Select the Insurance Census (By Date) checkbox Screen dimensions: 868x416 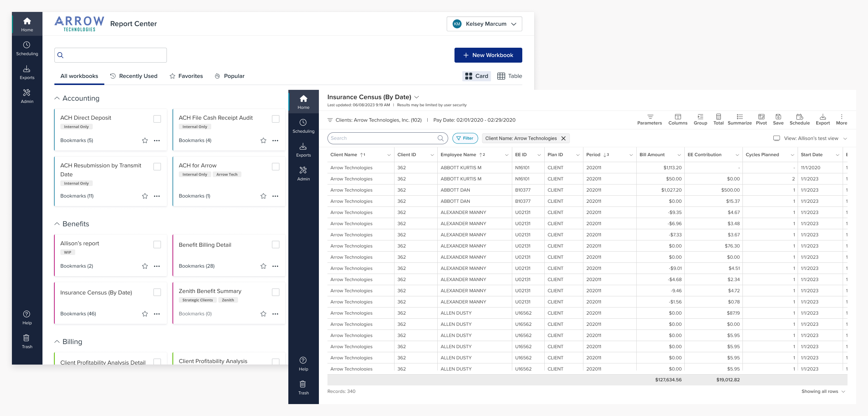point(157,292)
